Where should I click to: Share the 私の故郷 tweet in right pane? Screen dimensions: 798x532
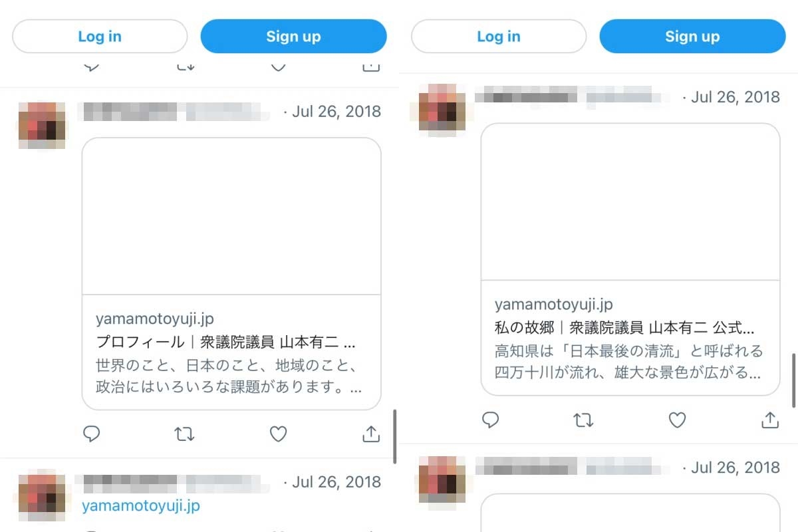770,419
